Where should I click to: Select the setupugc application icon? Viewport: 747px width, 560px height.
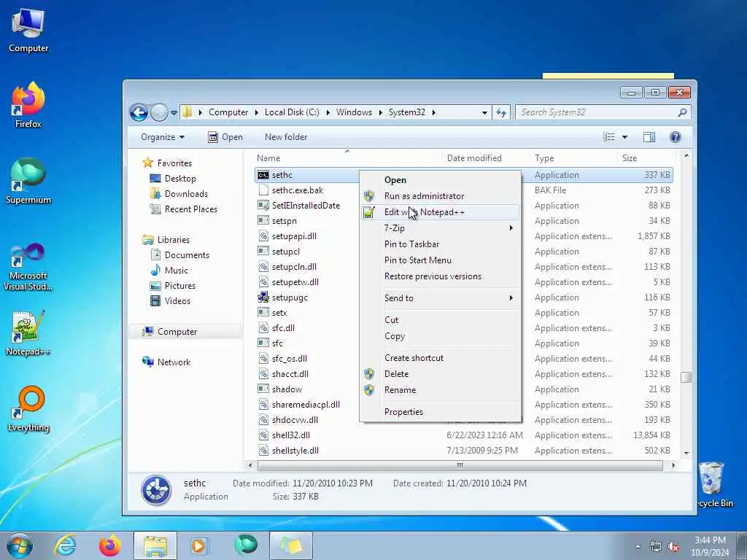pos(263,297)
